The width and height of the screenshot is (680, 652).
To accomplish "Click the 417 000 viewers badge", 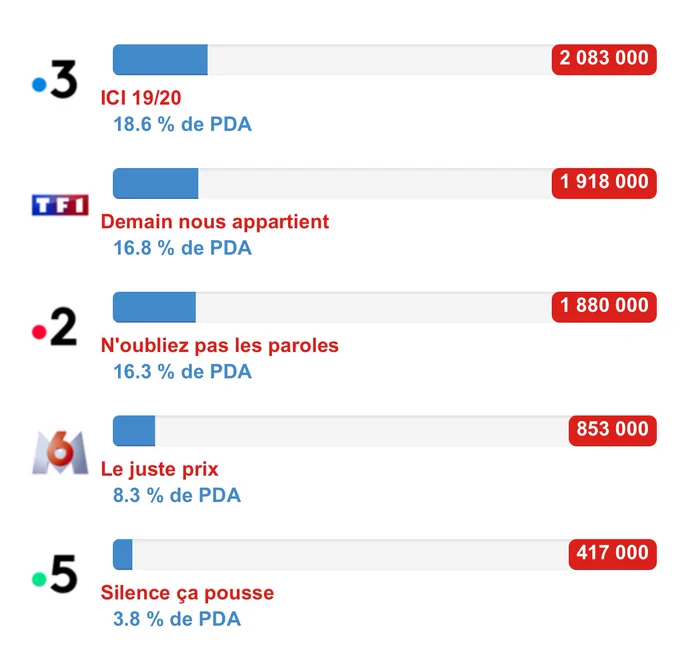I will tap(612, 554).
